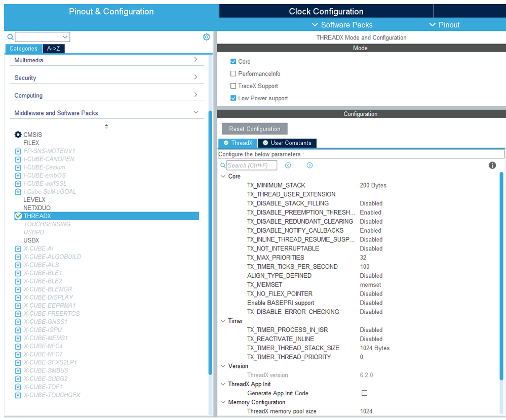
Task: Click download icon beside X-CUBE-BLEMGR
Action: click(18, 289)
